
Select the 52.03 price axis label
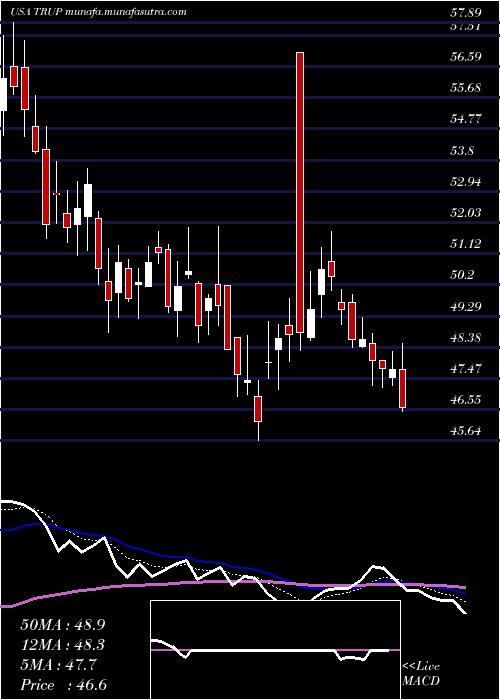pos(468,213)
